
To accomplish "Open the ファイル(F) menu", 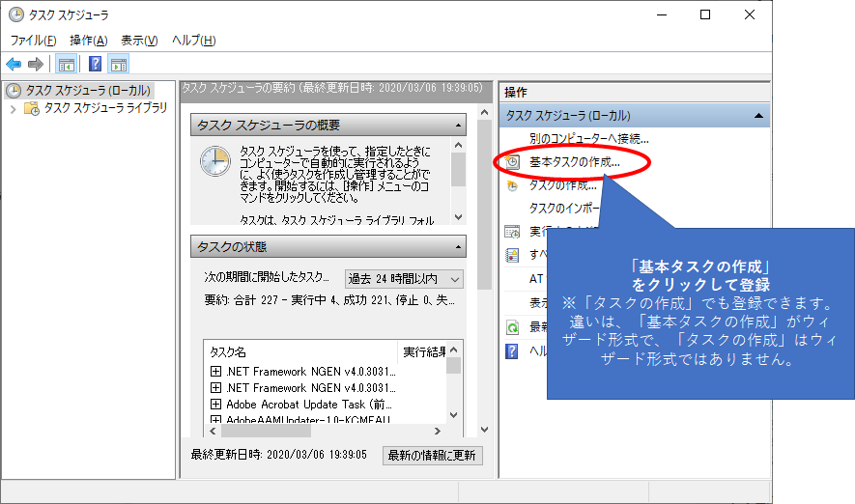I will 33,41.
